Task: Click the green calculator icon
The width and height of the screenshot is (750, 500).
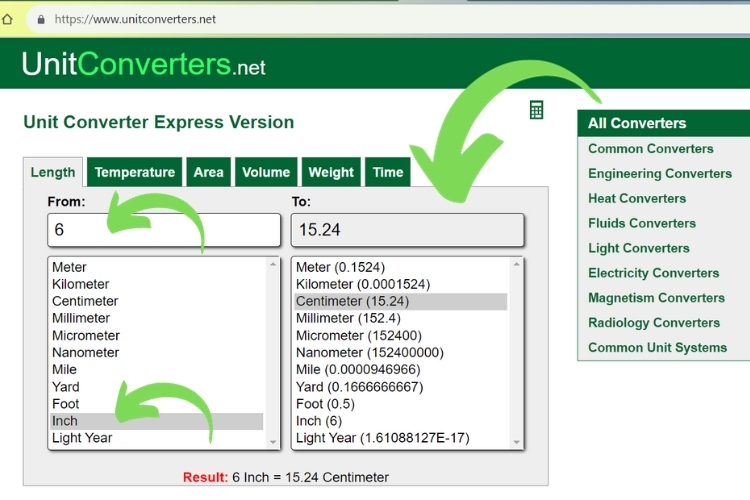Action: (x=537, y=110)
